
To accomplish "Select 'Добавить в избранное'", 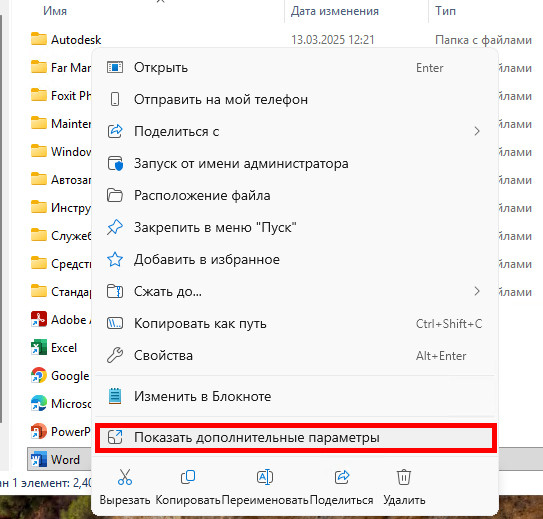I will (295, 259).
